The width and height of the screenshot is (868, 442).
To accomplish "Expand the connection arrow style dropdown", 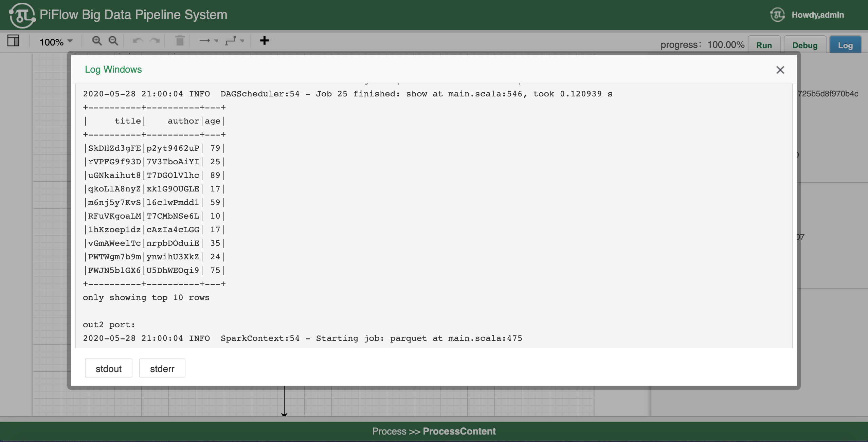I will click(209, 41).
